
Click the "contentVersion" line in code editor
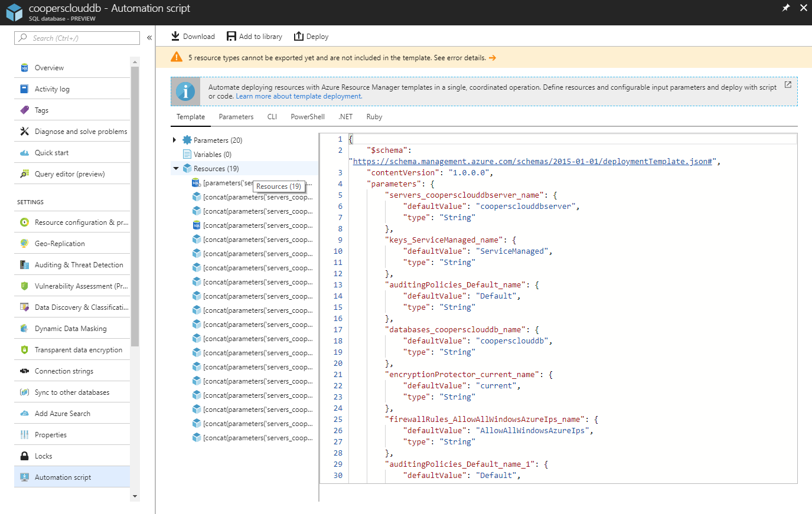tap(430, 172)
